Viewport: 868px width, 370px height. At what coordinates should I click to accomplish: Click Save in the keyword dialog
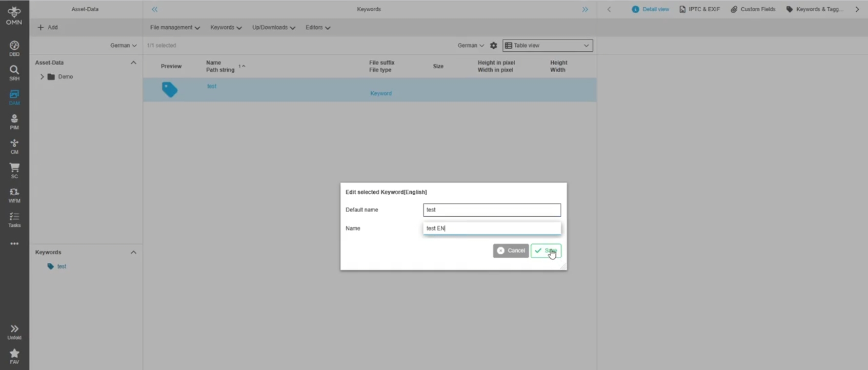point(546,251)
